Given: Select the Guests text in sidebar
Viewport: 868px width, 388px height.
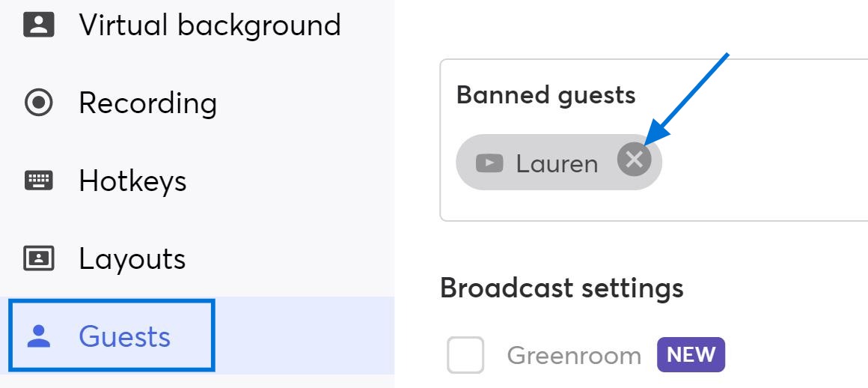Looking at the screenshot, I should click(x=124, y=336).
